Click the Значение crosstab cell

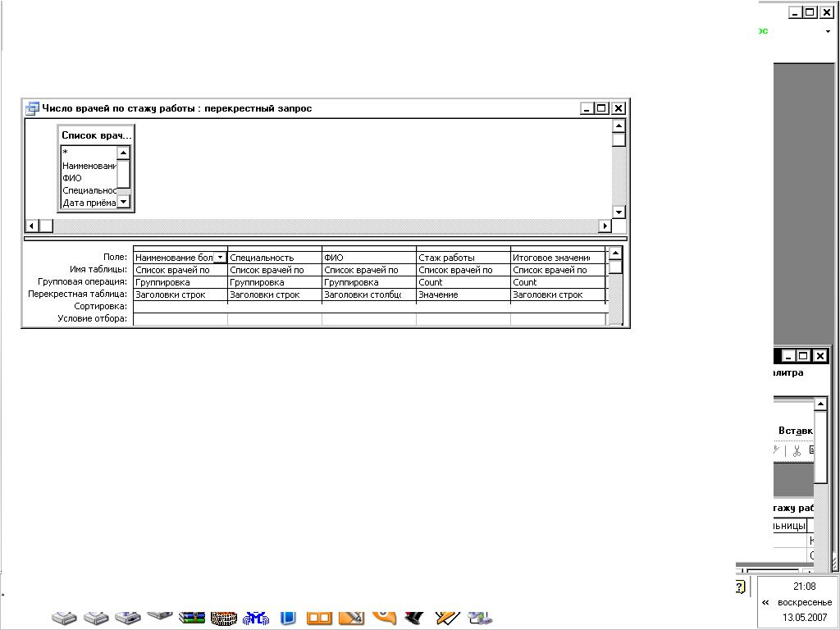463,294
